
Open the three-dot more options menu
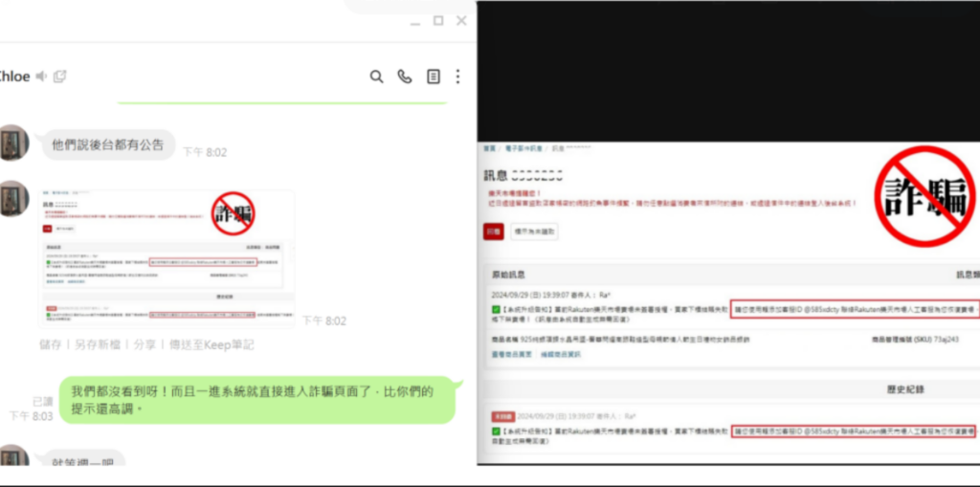click(458, 77)
